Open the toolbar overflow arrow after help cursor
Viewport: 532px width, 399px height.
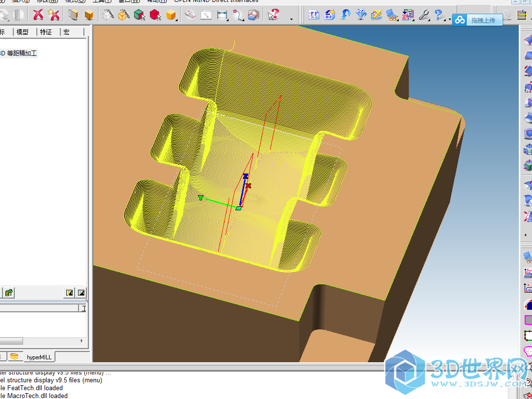(x=291, y=19)
